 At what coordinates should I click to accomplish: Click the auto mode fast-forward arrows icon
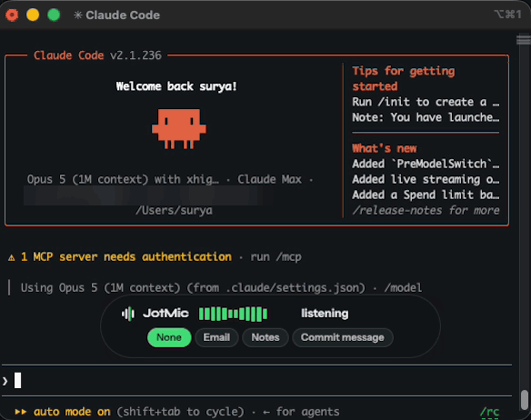click(21, 412)
